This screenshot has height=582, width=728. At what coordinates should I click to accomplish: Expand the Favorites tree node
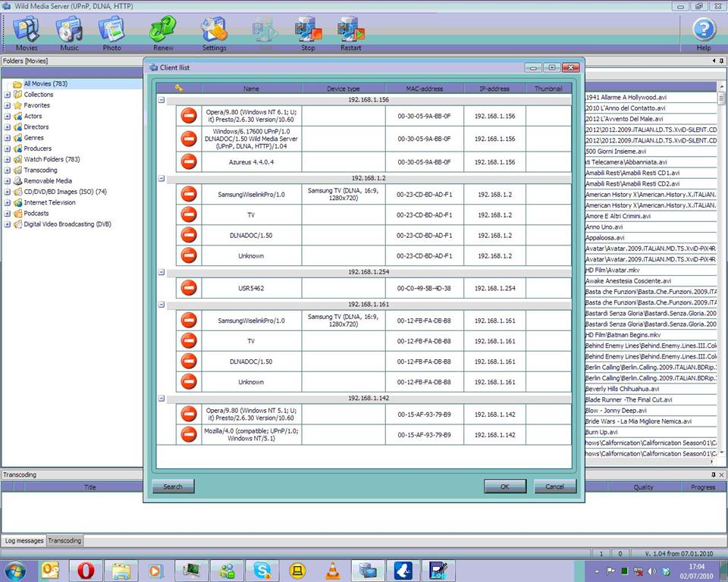[x=8, y=105]
